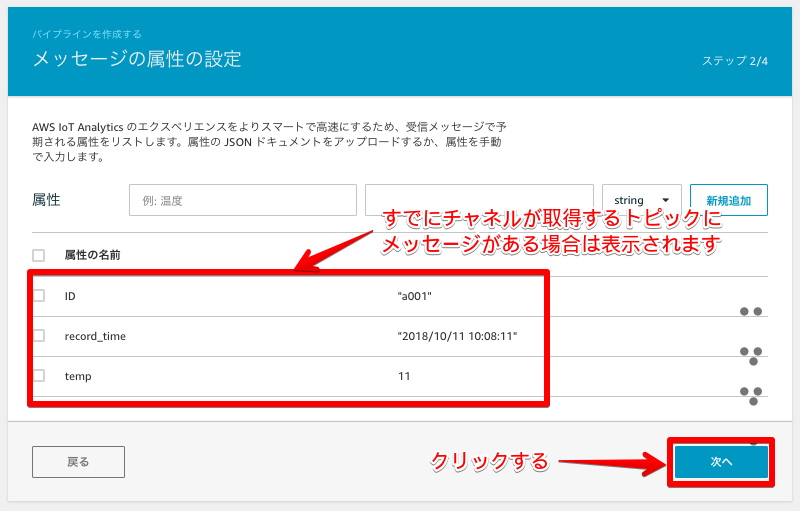Open the options menu for temp row

click(751, 396)
